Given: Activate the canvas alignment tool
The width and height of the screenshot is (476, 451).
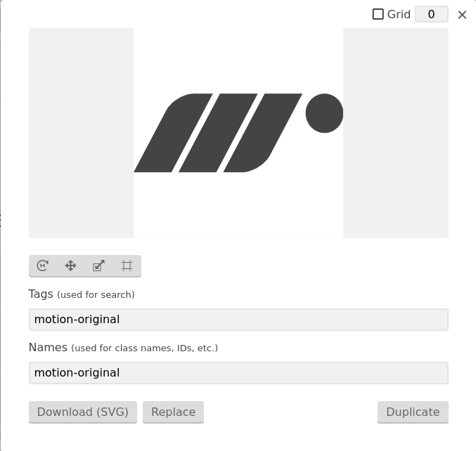Looking at the screenshot, I should pos(127,266).
